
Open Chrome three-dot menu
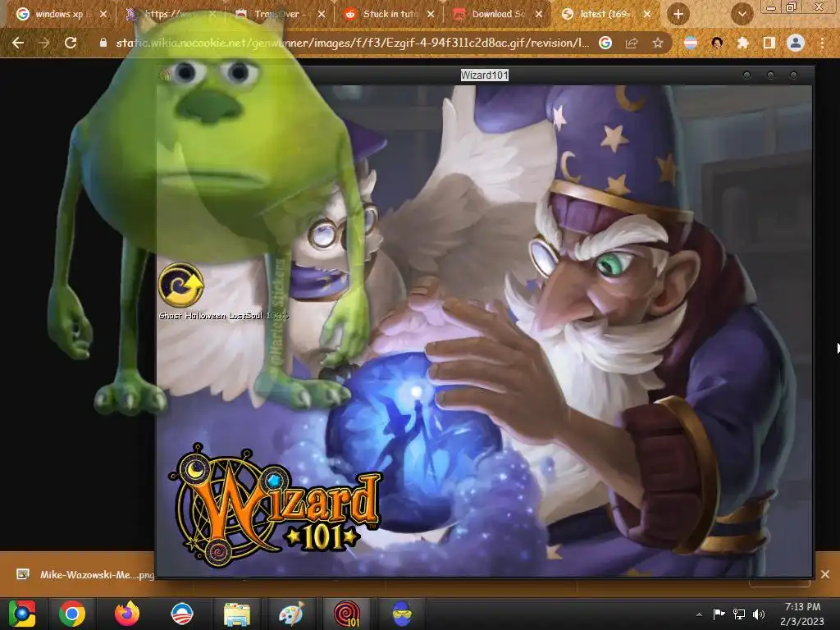(822, 43)
